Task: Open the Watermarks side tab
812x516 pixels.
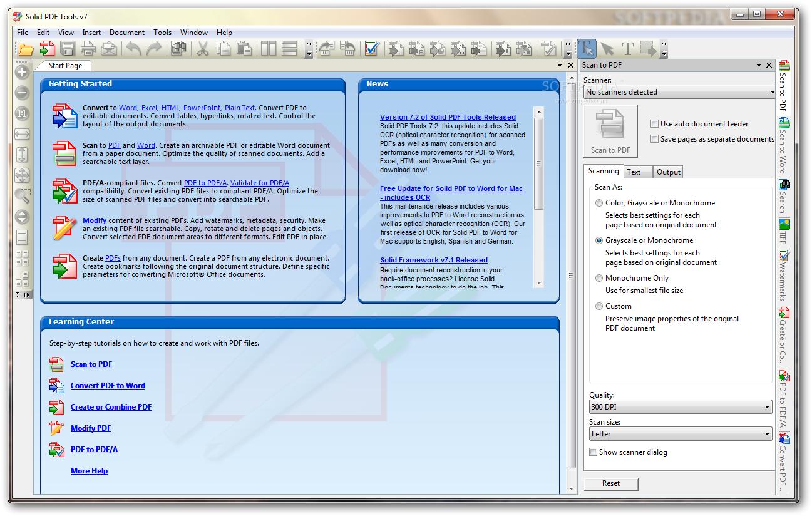Action: [783, 277]
